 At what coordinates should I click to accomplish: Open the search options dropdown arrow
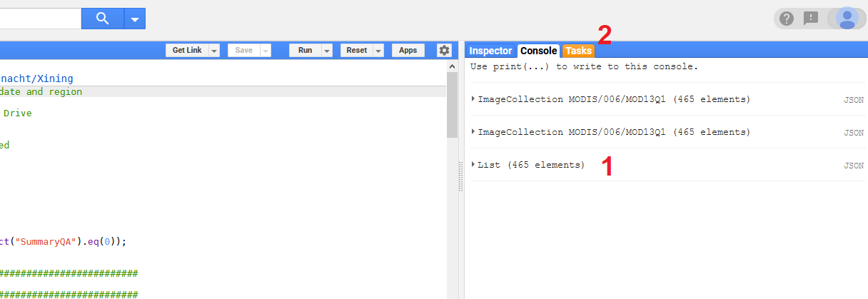(135, 19)
